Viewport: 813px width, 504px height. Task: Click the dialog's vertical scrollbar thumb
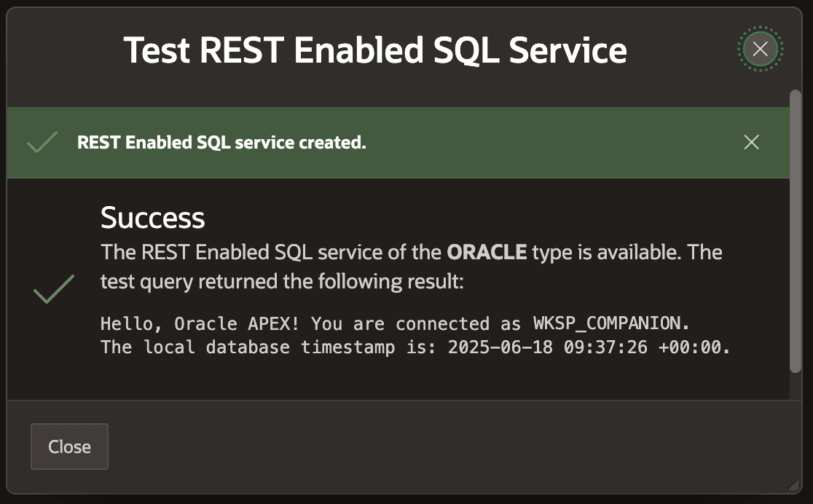[x=796, y=232]
